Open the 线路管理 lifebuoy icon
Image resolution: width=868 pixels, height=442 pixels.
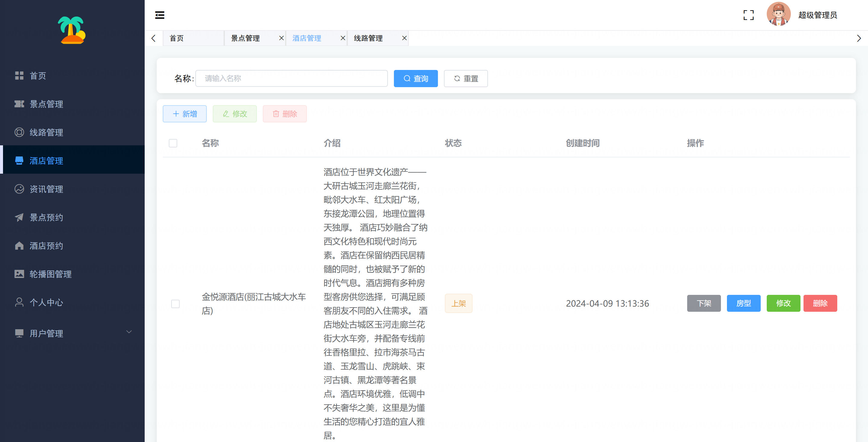(x=19, y=132)
